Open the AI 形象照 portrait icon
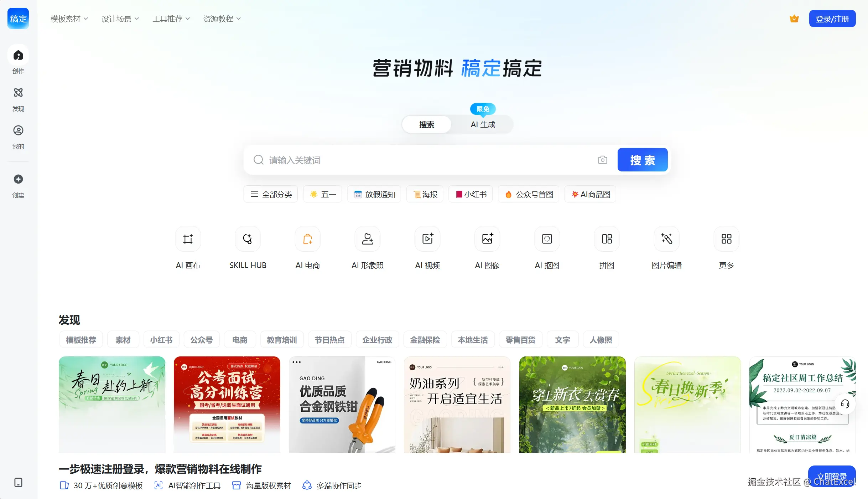The width and height of the screenshot is (868, 499). 367,239
